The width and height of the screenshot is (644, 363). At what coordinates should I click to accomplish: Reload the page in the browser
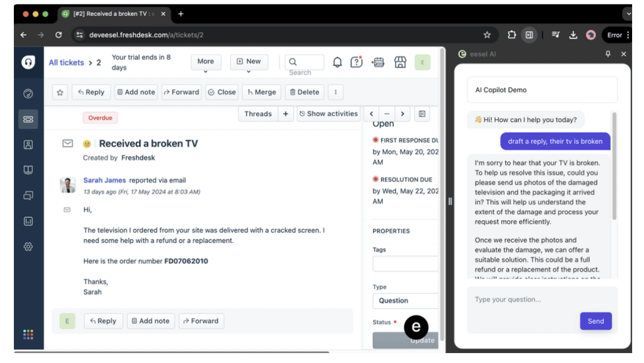[58, 35]
